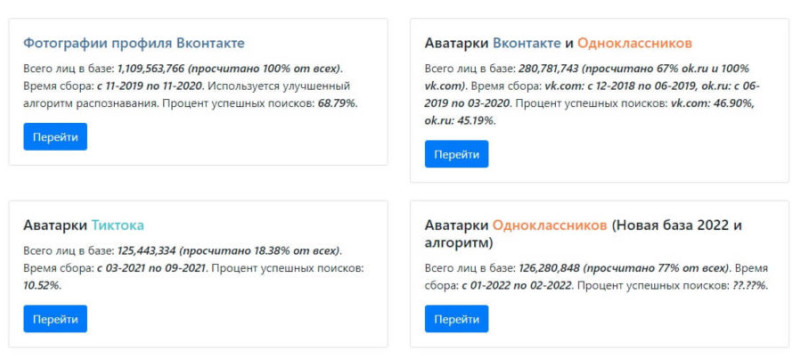Screen dimensions: 800x360
Task: Click the vk.com: 46.90% success figure
Action: coord(712,104)
